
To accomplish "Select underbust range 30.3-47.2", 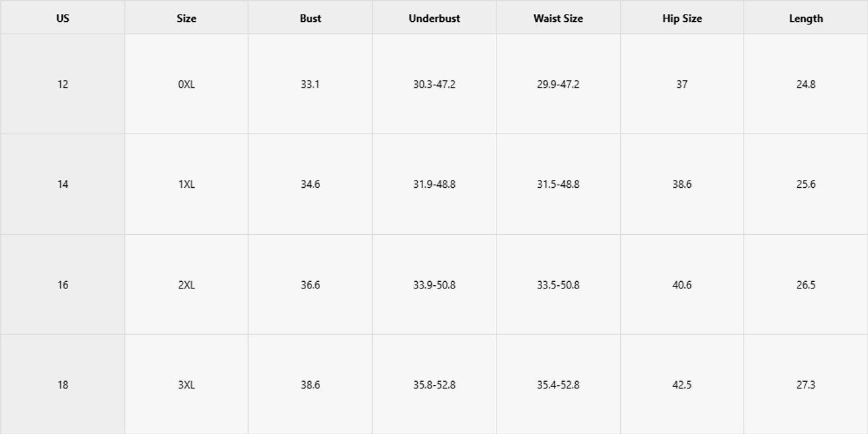I will click(x=434, y=85).
